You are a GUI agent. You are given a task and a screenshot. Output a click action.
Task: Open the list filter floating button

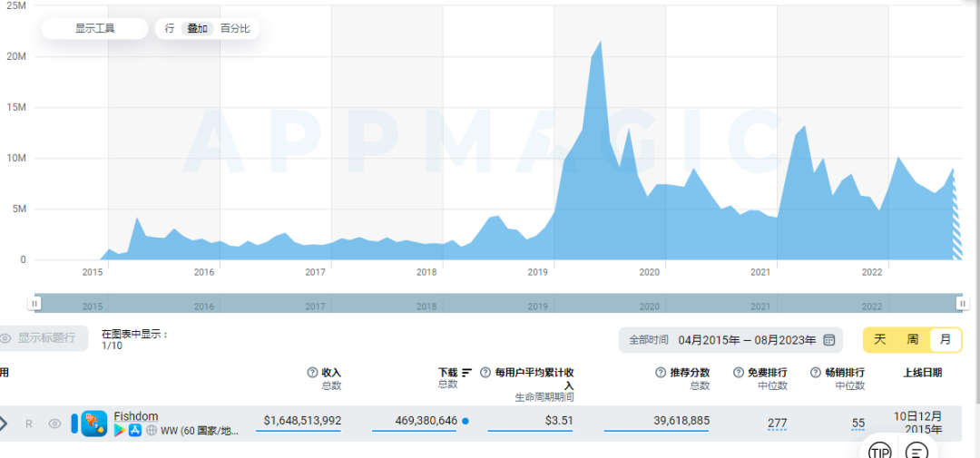click(x=916, y=451)
